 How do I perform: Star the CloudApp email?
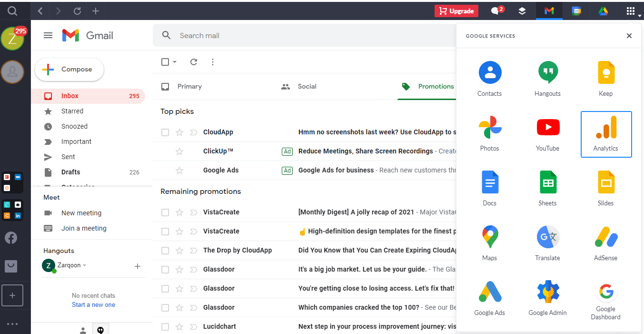coord(179,132)
